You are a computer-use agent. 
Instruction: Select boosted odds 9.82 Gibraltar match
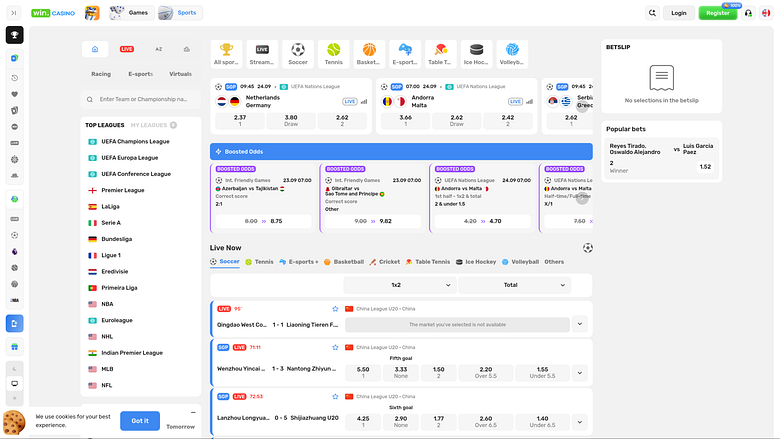373,221
